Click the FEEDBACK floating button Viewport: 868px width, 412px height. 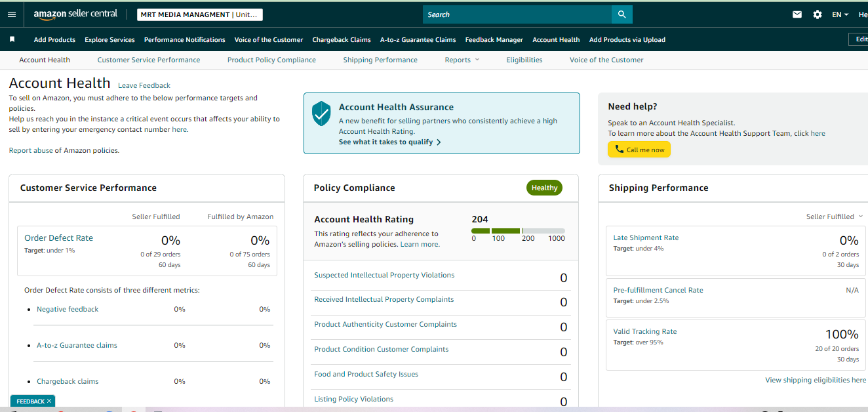[32, 401]
